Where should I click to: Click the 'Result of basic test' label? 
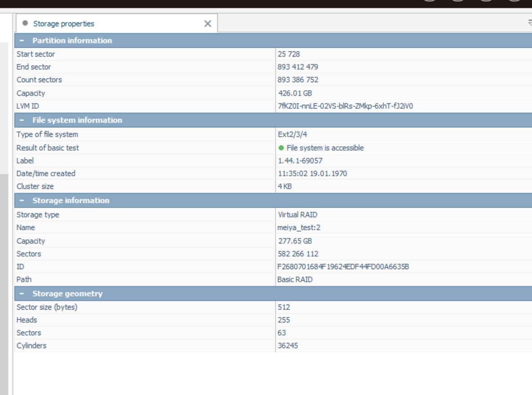(x=48, y=148)
